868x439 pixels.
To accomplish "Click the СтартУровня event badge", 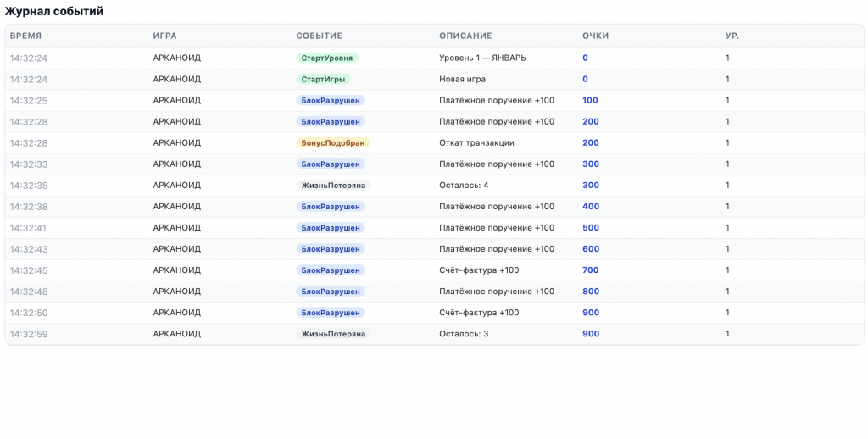I will [327, 58].
